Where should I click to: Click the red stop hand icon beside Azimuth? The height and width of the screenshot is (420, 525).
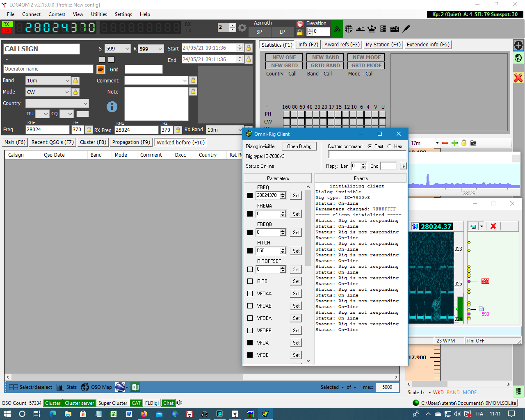(x=300, y=24)
